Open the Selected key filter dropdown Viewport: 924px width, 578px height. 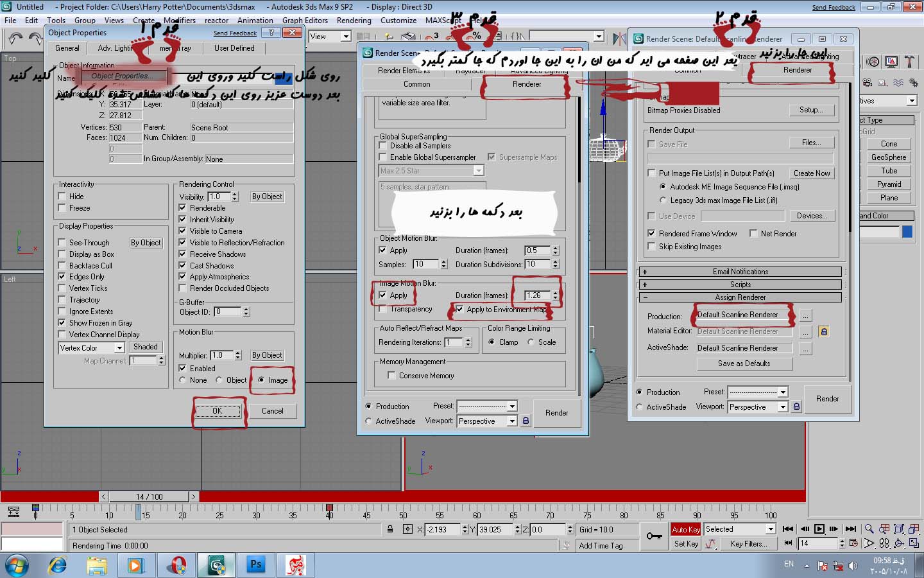pyautogui.click(x=771, y=529)
